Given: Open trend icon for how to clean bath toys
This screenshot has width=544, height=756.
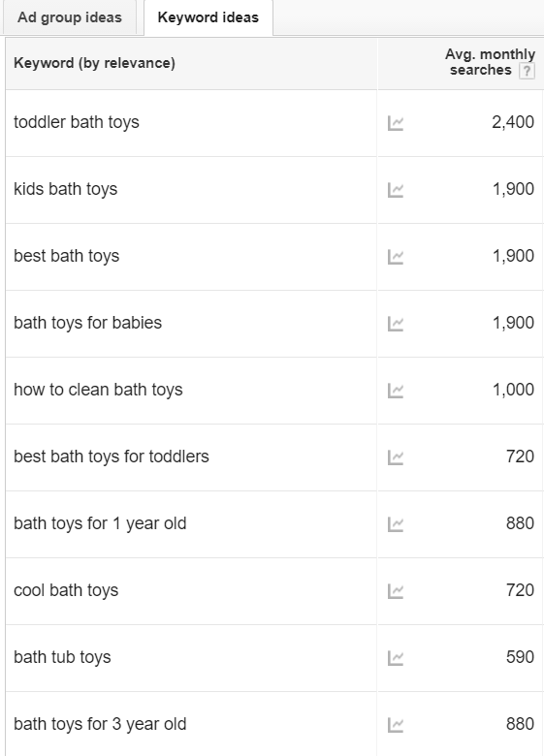Looking at the screenshot, I should [396, 391].
